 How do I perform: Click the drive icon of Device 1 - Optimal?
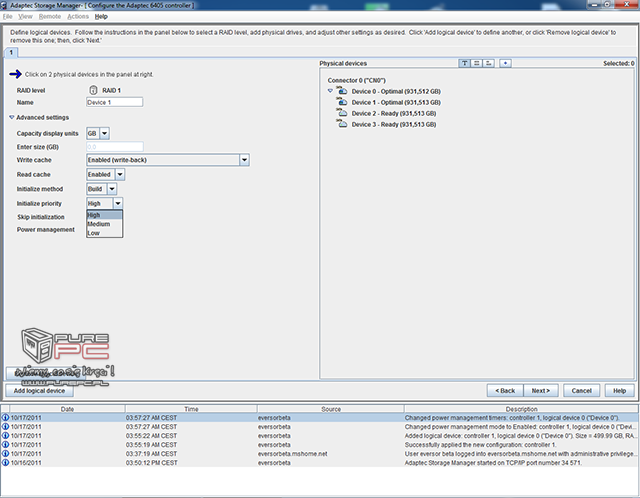click(x=342, y=102)
